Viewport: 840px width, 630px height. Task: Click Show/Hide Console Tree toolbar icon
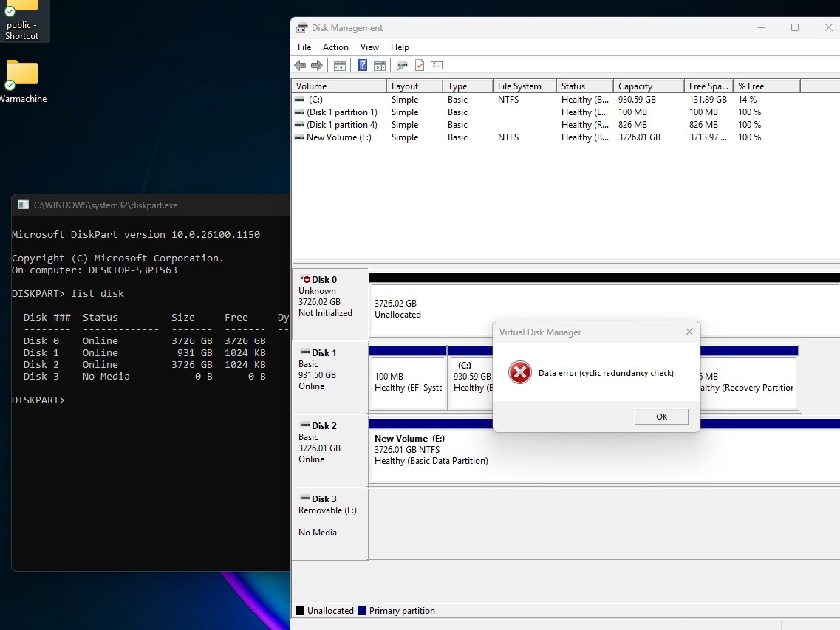[x=340, y=66]
